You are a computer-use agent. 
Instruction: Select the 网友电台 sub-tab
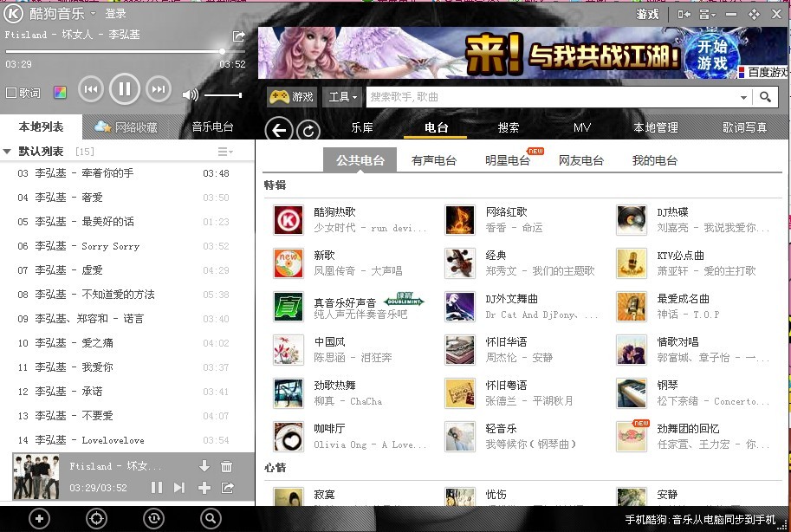(581, 160)
